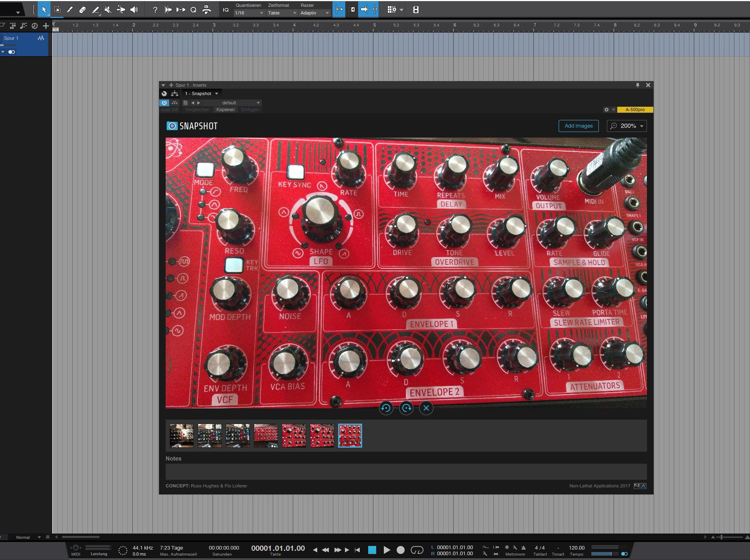Click the timeline zoom slider at bottom right
The width and height of the screenshot is (750, 560).
729,537
